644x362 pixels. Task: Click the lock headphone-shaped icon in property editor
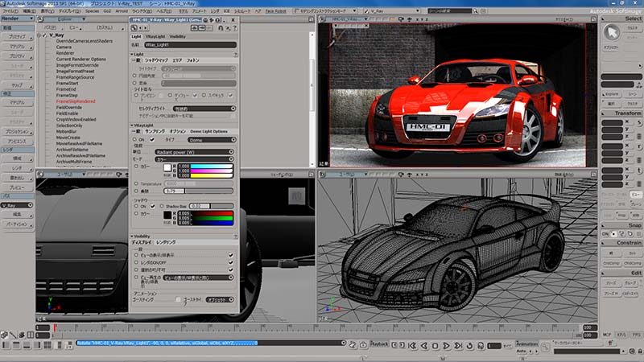coord(221,28)
